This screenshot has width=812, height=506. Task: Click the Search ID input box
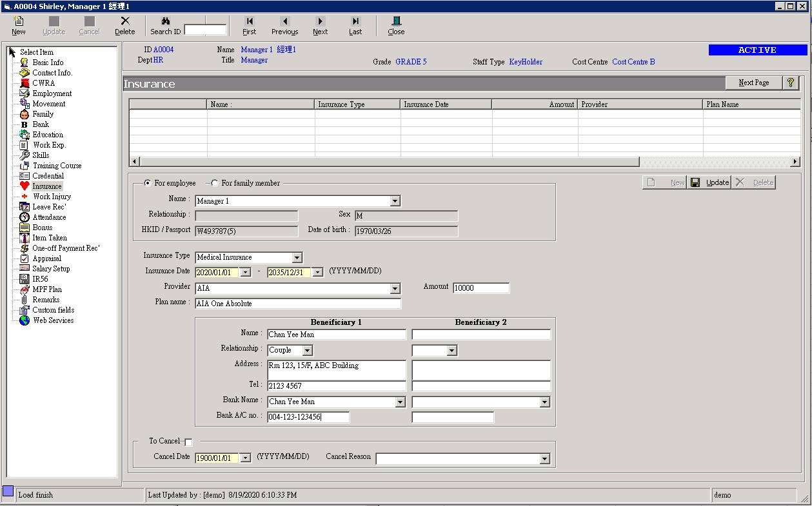(206, 30)
